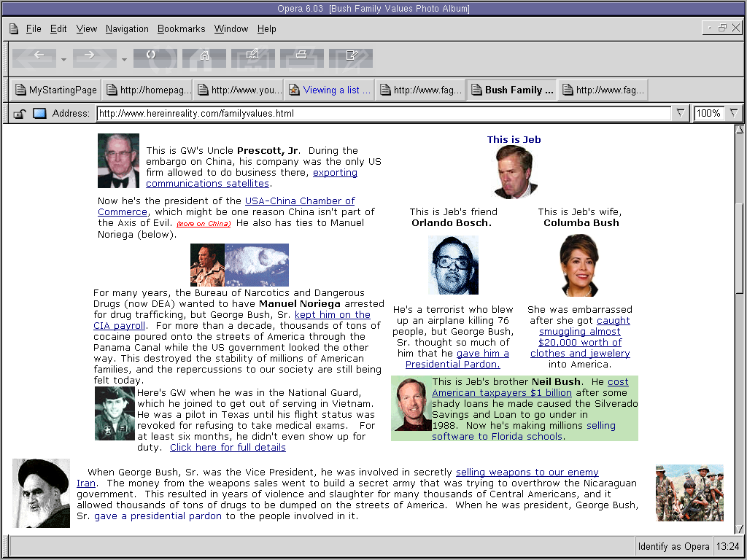747x560 pixels.
Task: Click Columba Bush photo
Action: (x=579, y=265)
